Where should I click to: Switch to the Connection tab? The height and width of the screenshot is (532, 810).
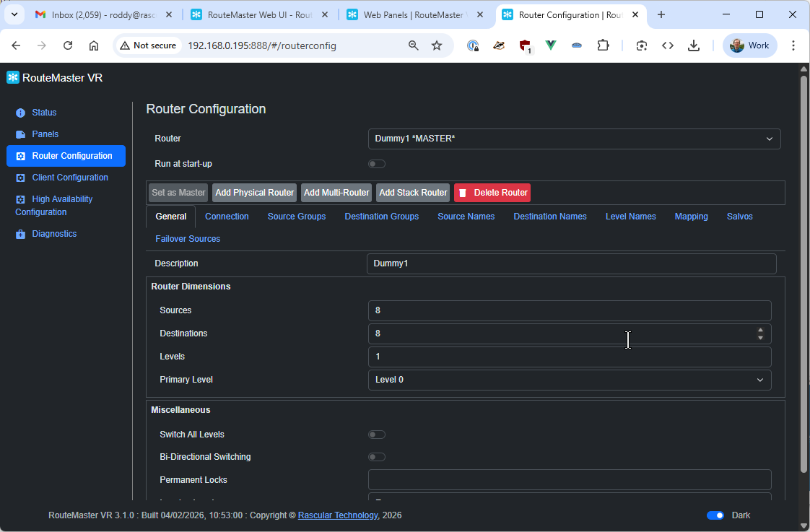(227, 217)
